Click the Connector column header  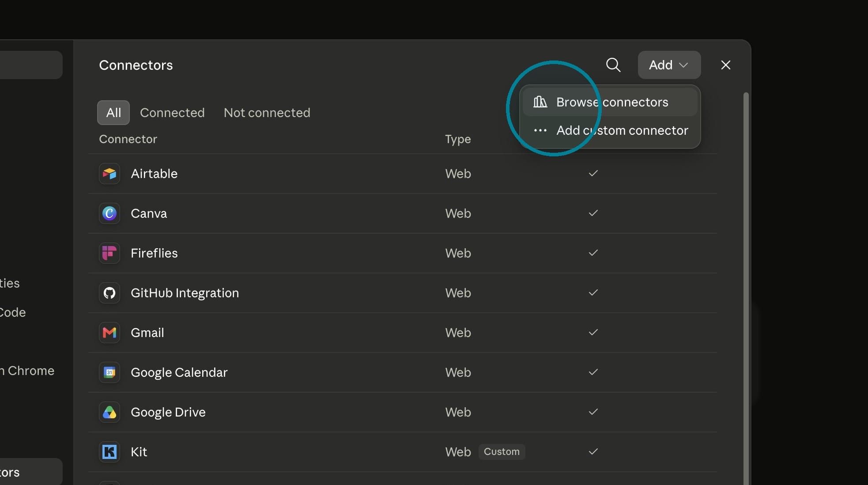[x=128, y=139]
